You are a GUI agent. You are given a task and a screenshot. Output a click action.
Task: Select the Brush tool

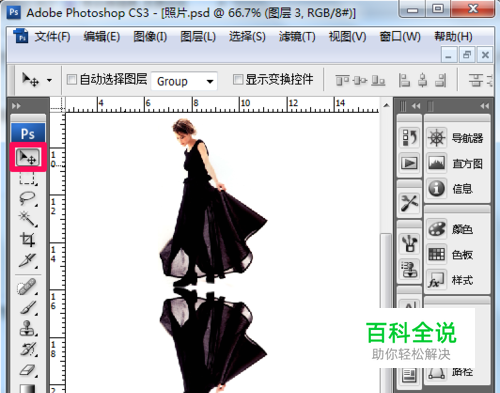coord(27,307)
